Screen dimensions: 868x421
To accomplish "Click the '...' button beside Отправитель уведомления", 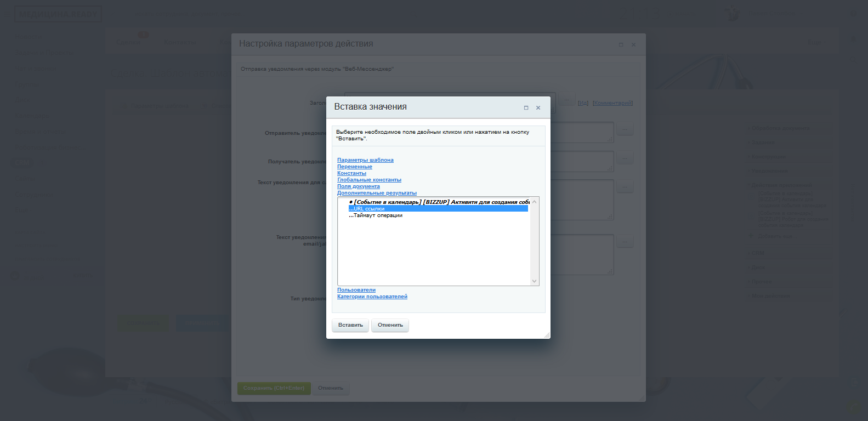I will [x=625, y=129].
